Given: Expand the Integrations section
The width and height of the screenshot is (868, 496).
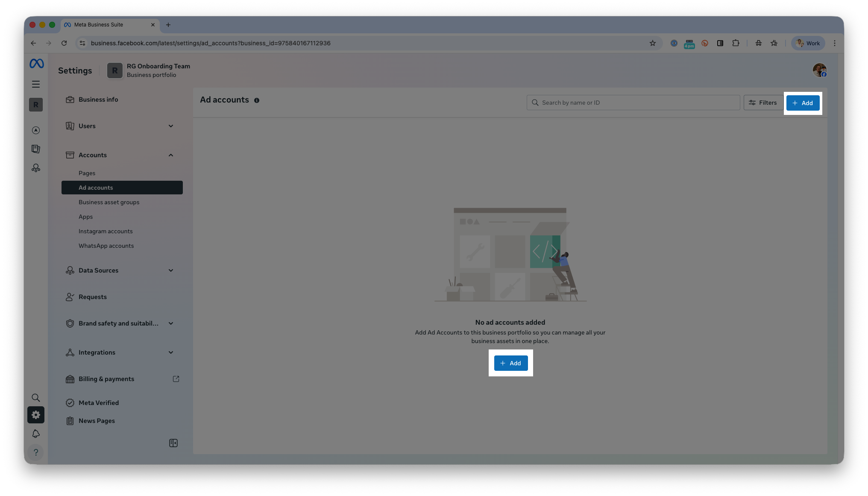Looking at the screenshot, I should 171,352.
